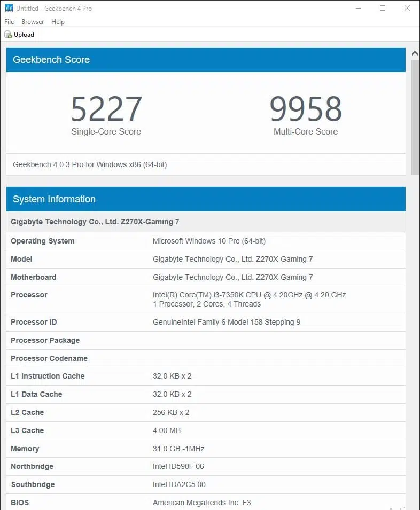The image size is (420, 510).
Task: Click the Northbridge label
Action: (x=32, y=466)
